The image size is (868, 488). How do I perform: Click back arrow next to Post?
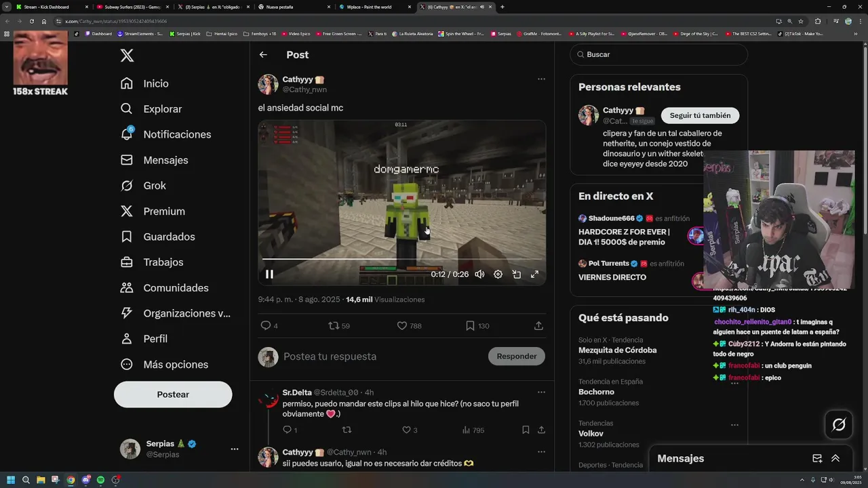point(263,55)
